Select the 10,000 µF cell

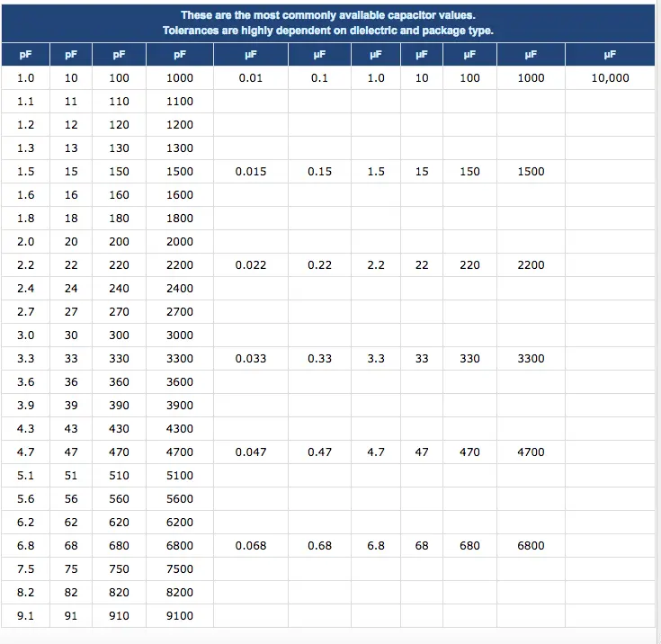[610, 78]
